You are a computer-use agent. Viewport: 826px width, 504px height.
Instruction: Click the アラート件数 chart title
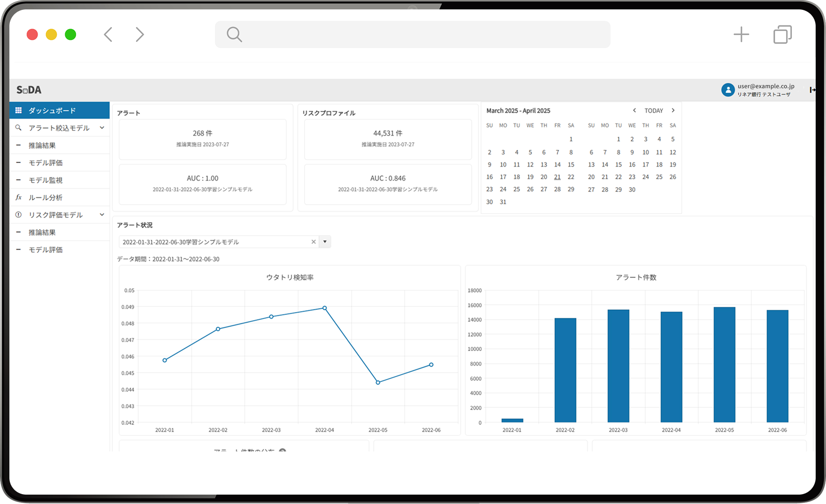tap(636, 277)
